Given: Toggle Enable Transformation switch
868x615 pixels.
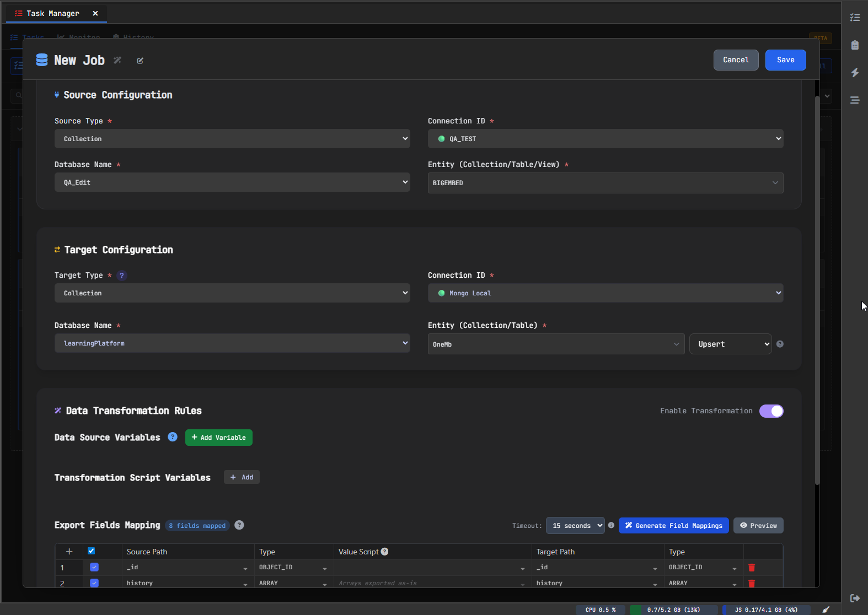Looking at the screenshot, I should 771,411.
